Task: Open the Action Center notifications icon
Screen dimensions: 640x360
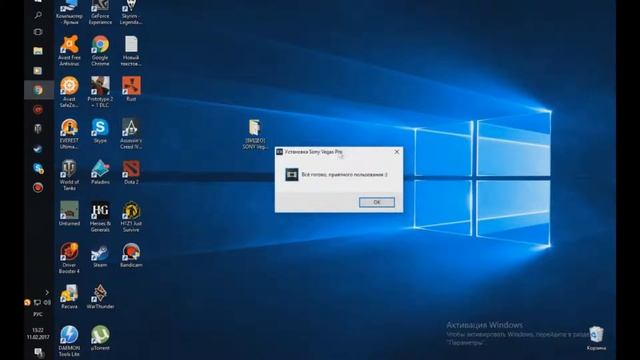Action: click(38, 352)
